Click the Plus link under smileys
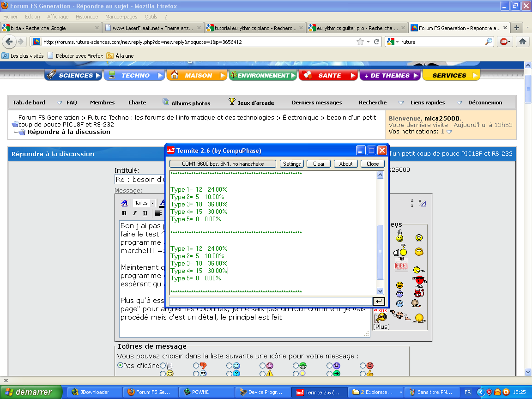The width and height of the screenshot is (532, 399). (381, 327)
